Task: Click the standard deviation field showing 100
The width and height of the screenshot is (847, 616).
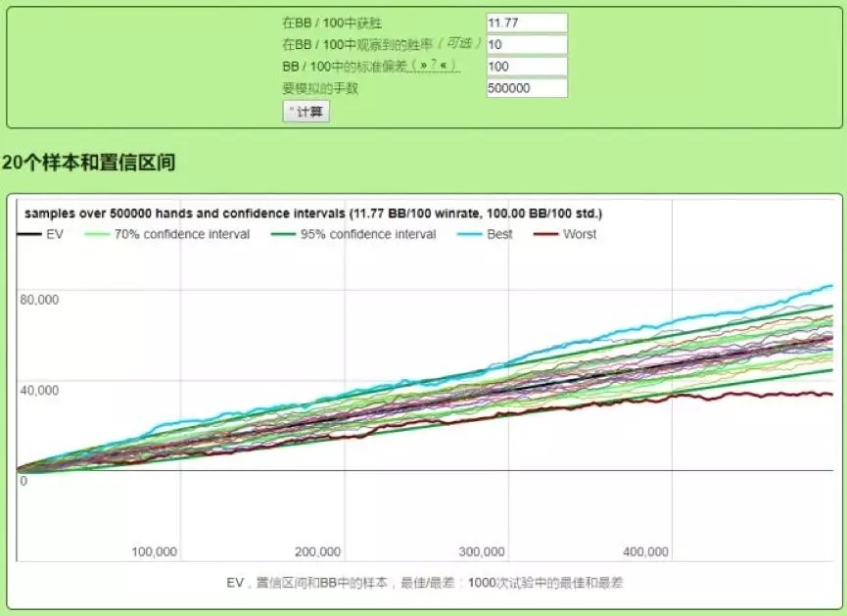Action: coord(526,67)
